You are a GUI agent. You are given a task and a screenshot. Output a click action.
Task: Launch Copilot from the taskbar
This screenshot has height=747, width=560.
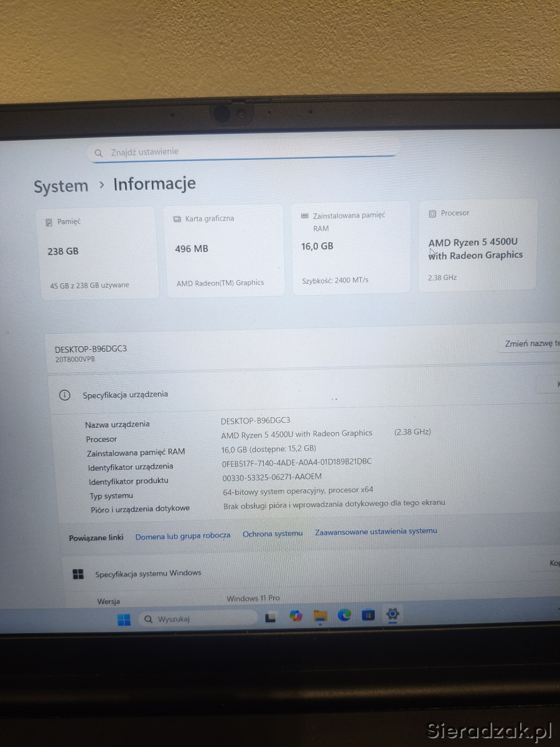pos(296,616)
